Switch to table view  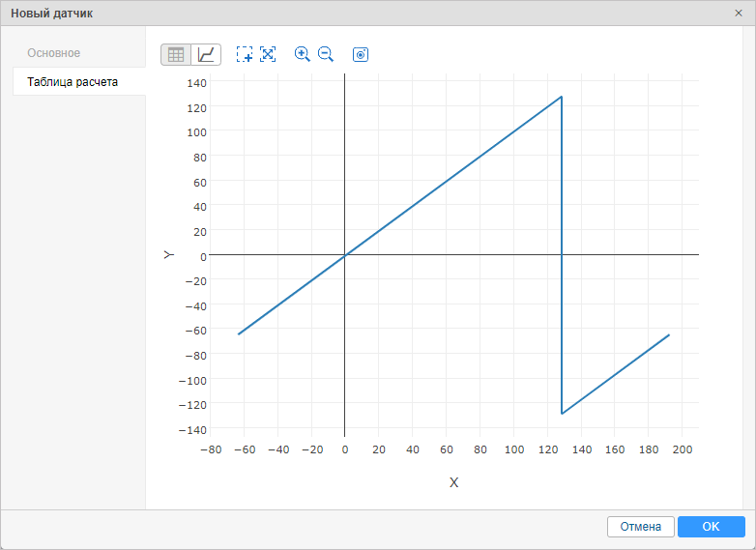pos(176,54)
